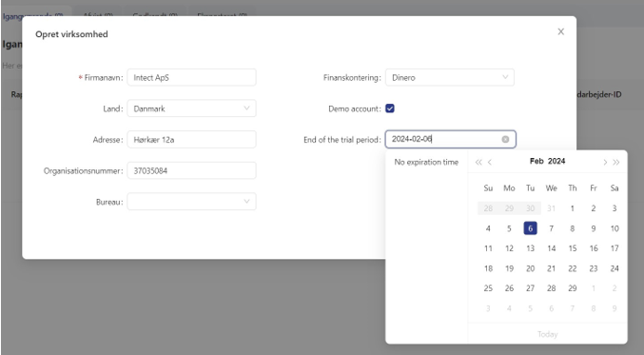Screen dimensions: 644x355
Task: Click the Feb month label
Action: point(537,161)
